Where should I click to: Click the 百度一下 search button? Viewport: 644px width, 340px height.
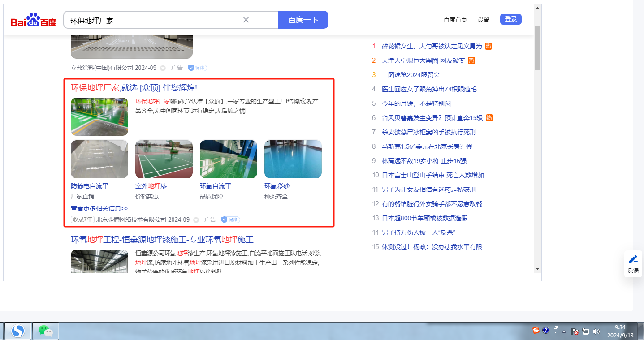(303, 20)
